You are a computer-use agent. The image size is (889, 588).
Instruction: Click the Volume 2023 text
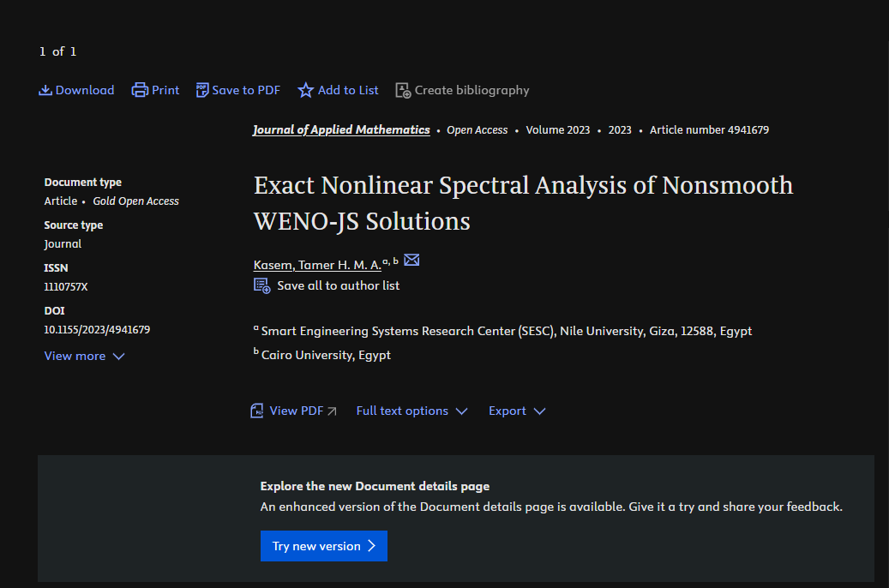pos(558,129)
